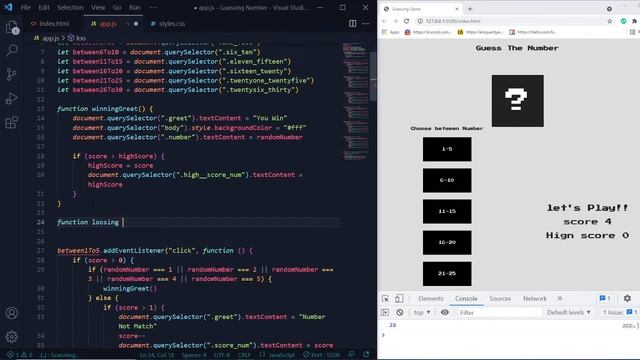Click the 6-10 number range button

[x=447, y=180]
